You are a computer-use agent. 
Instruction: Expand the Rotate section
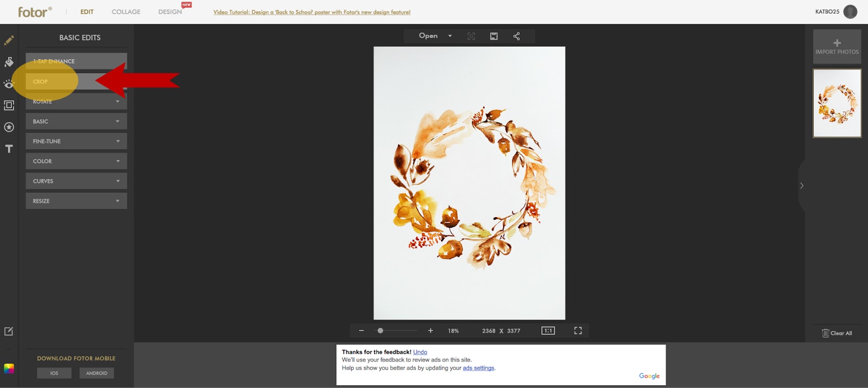tap(76, 101)
